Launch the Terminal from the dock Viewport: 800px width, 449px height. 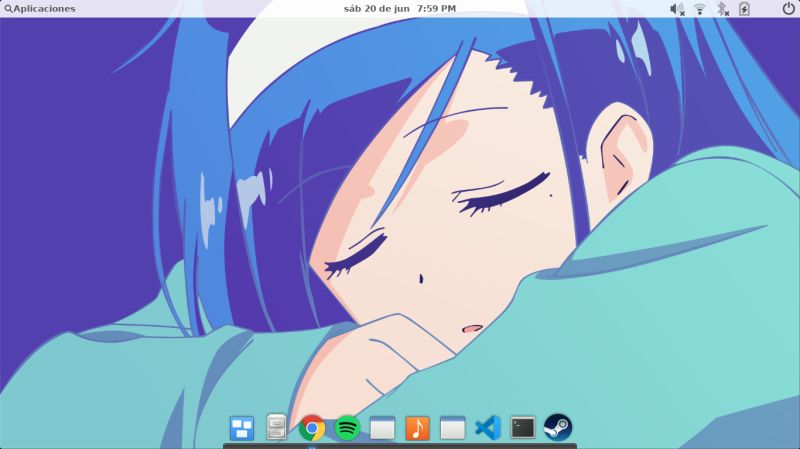tap(523, 428)
